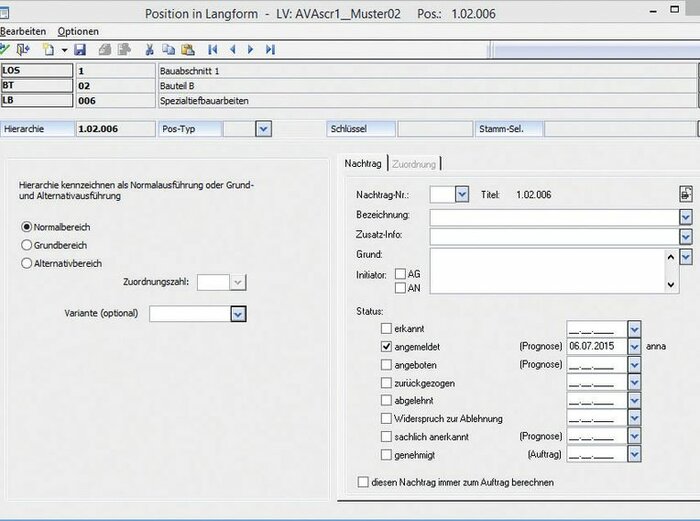Open date picker for sachlich anerkannt
700x521 pixels.
(634, 436)
